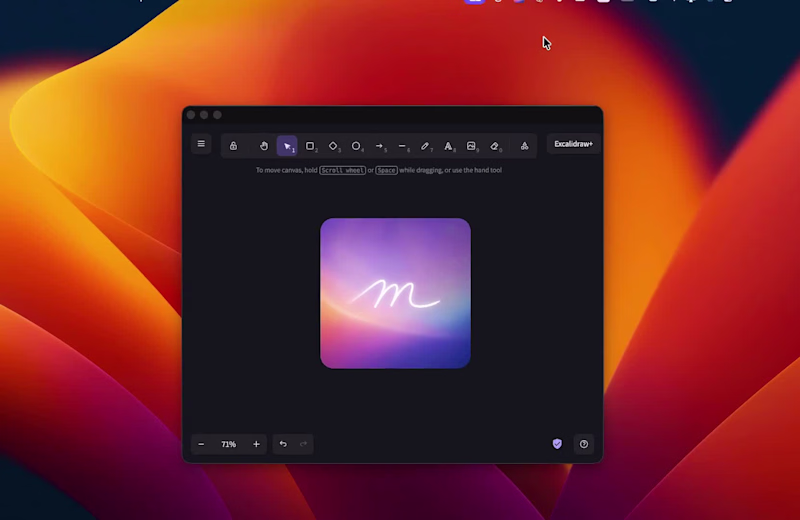This screenshot has height=520, width=800.
Task: Open the encryption shield info
Action: click(x=557, y=444)
